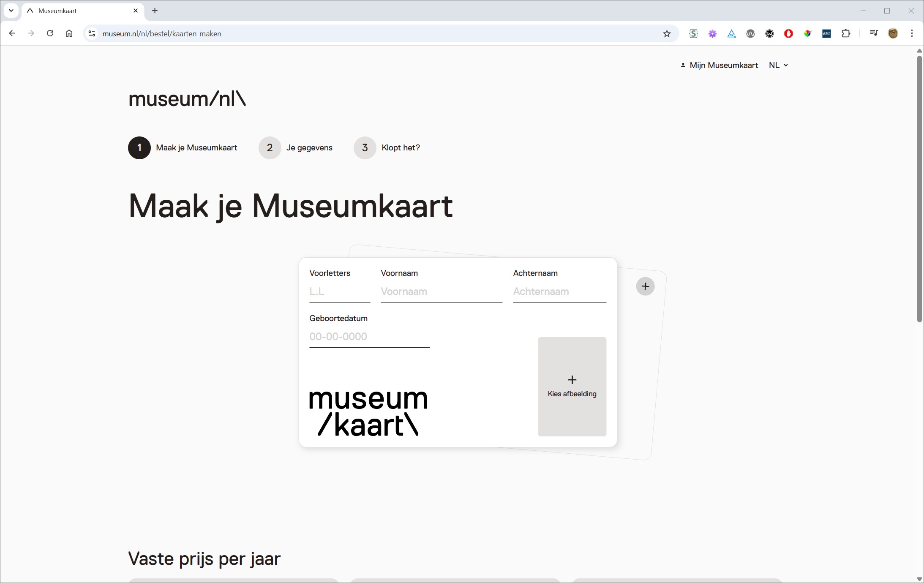
Task: Click the page vertical scrollbar thumb
Action: coord(919,189)
